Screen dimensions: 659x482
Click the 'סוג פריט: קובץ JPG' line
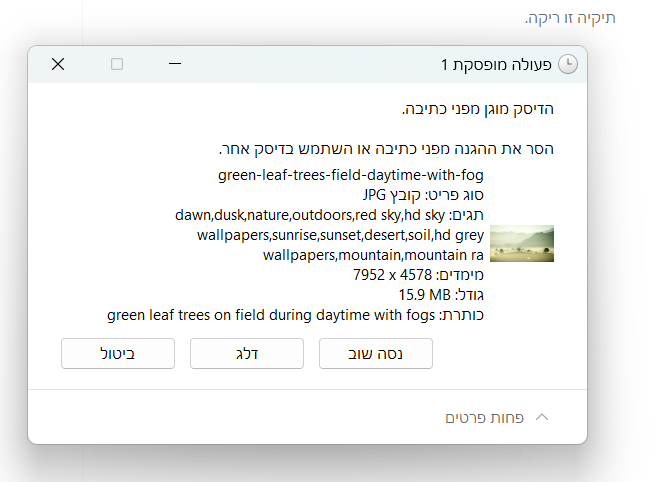[423, 195]
